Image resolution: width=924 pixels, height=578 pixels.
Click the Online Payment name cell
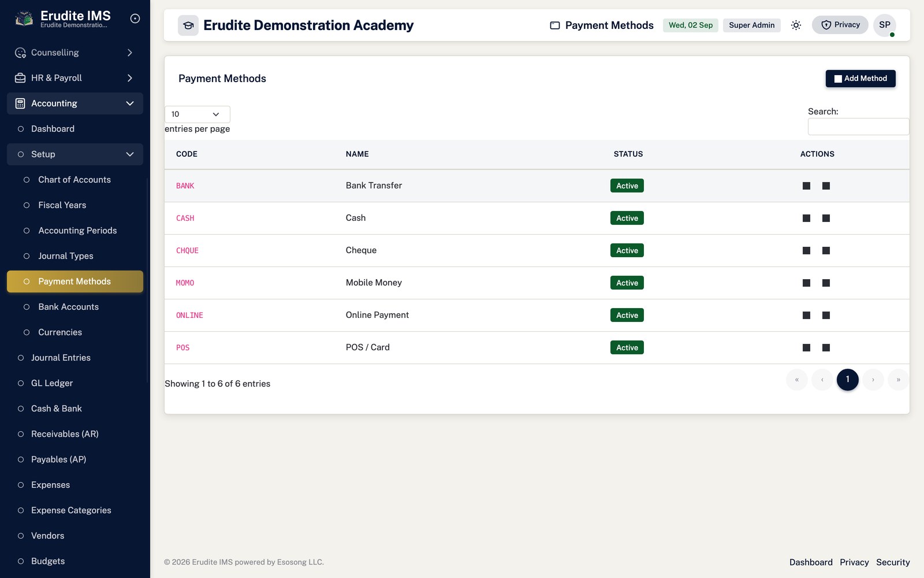[377, 315]
